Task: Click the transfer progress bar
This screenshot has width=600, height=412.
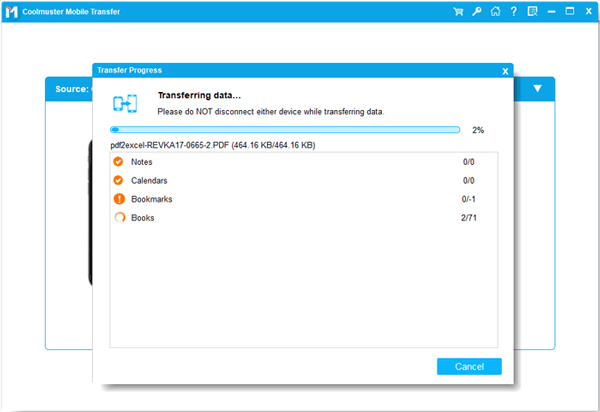Action: [285, 130]
